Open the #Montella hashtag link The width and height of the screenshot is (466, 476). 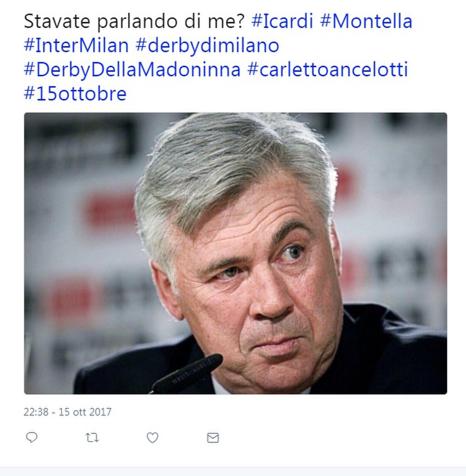(366, 21)
